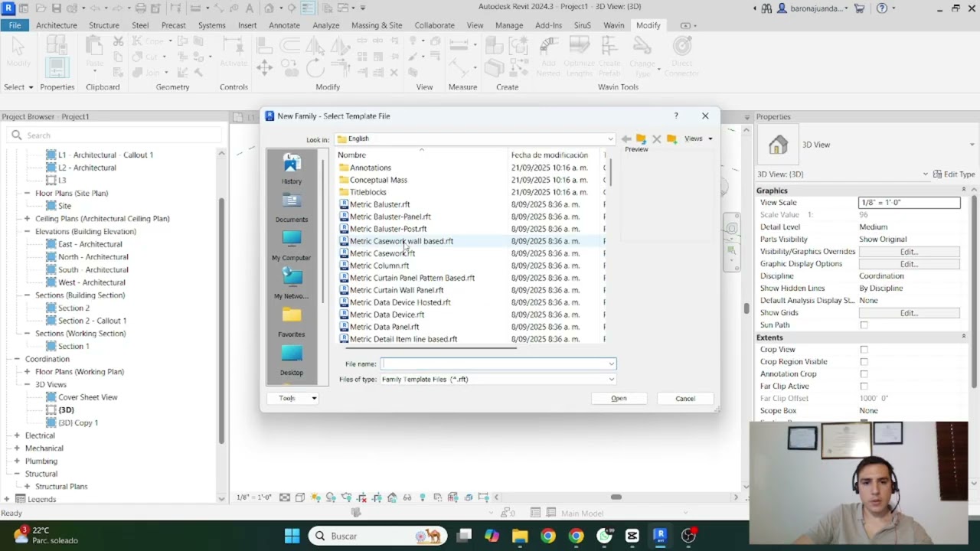Click the help question mark in dialog
Viewport: 980px width, 551px height.
pyautogui.click(x=676, y=116)
